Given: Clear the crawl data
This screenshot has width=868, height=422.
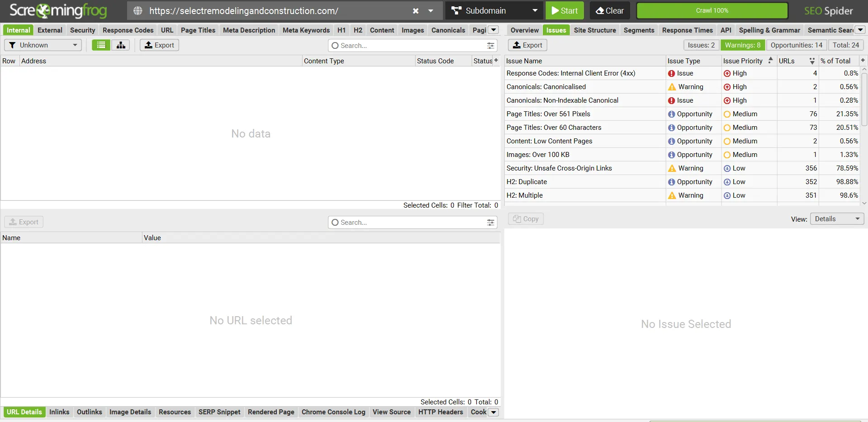Looking at the screenshot, I should [610, 10].
